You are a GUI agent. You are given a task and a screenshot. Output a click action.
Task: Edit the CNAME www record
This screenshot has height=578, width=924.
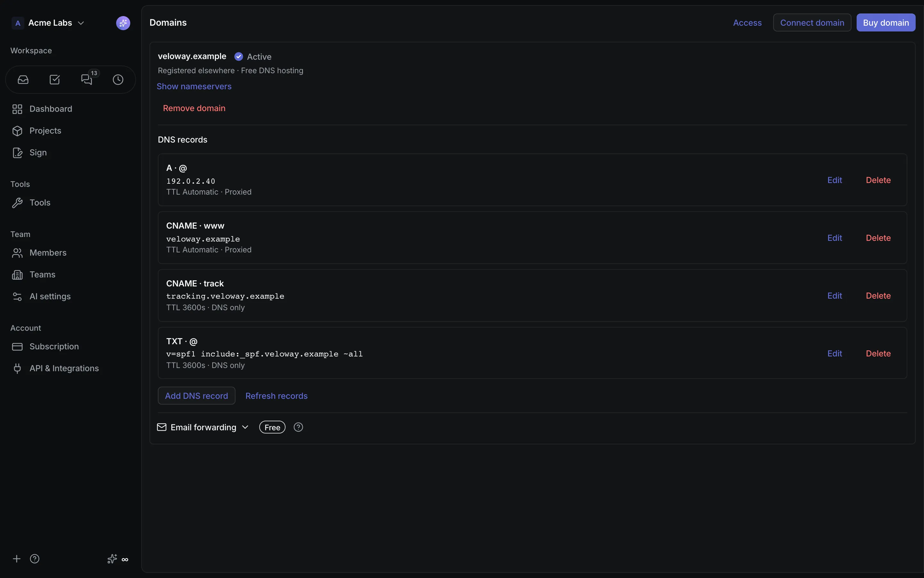pyautogui.click(x=835, y=238)
